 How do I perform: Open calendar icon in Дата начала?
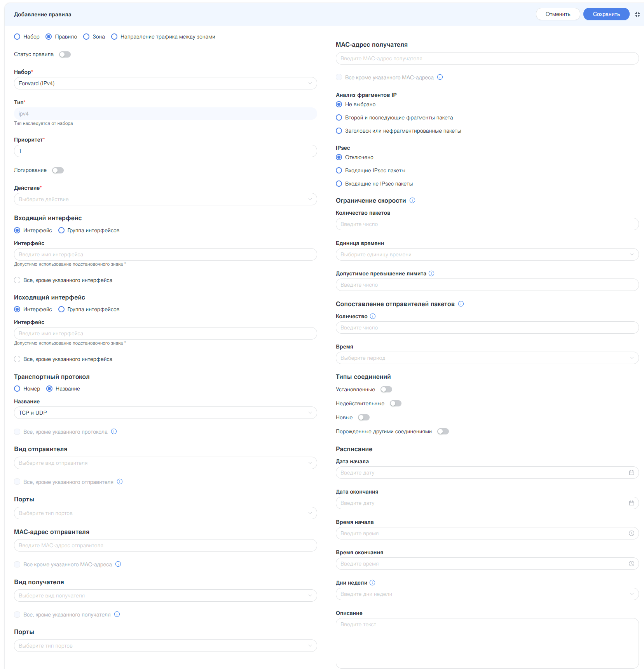click(632, 473)
